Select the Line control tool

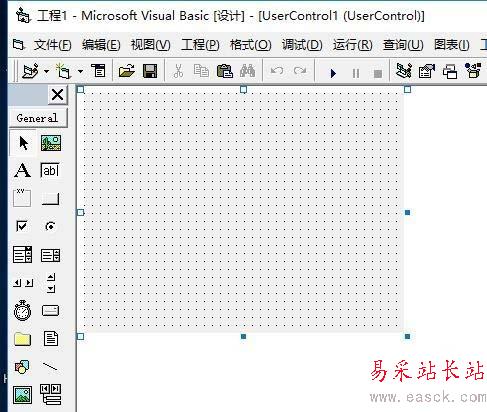point(50,366)
